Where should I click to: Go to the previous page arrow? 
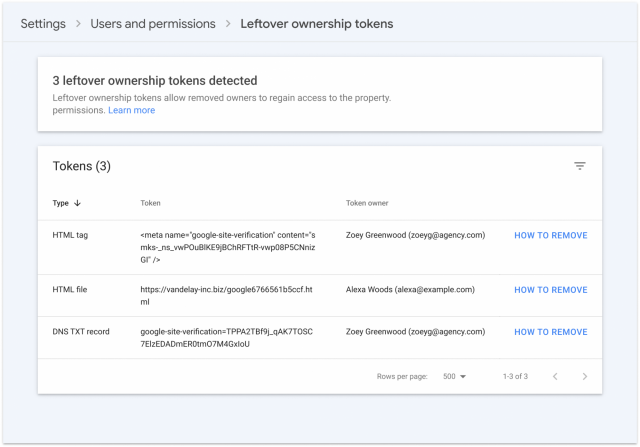point(555,376)
